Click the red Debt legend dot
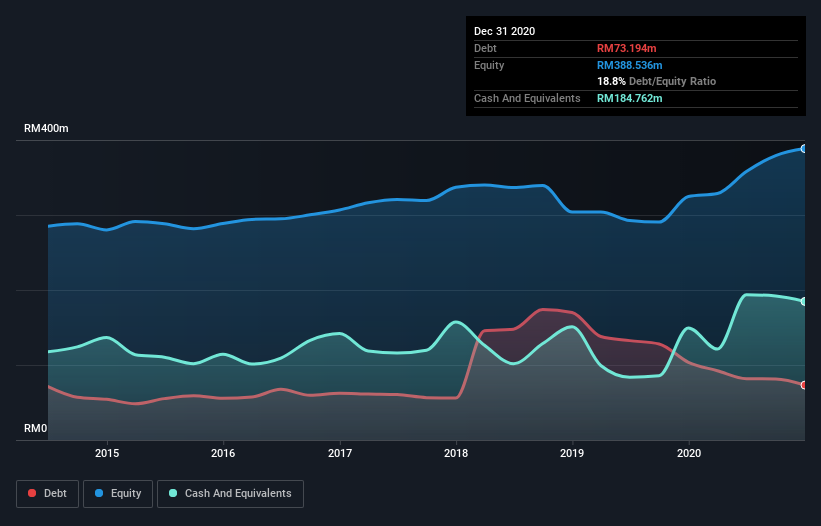This screenshot has height=526, width=821. (32, 493)
